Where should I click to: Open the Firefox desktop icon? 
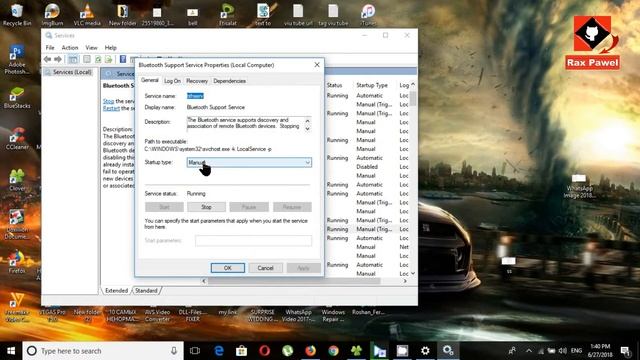pyautogui.click(x=17, y=262)
